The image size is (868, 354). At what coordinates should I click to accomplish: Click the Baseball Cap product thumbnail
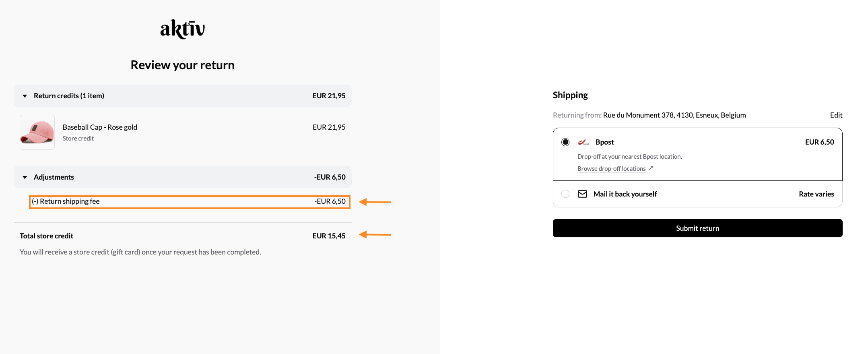pyautogui.click(x=37, y=132)
